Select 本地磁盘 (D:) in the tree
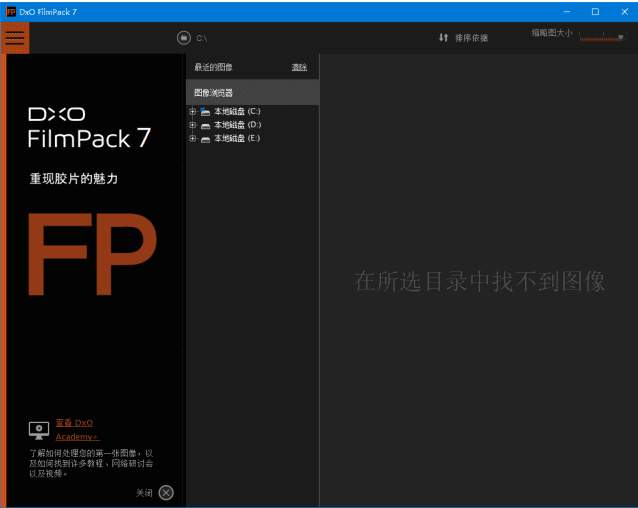Viewport: 638px width, 508px height. tap(238, 125)
